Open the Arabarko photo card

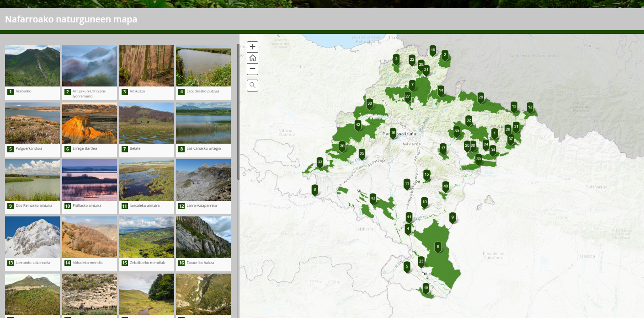coord(32,72)
